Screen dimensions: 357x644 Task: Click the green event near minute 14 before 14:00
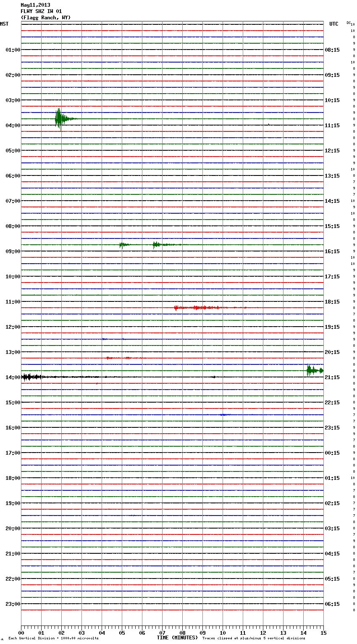315,370
